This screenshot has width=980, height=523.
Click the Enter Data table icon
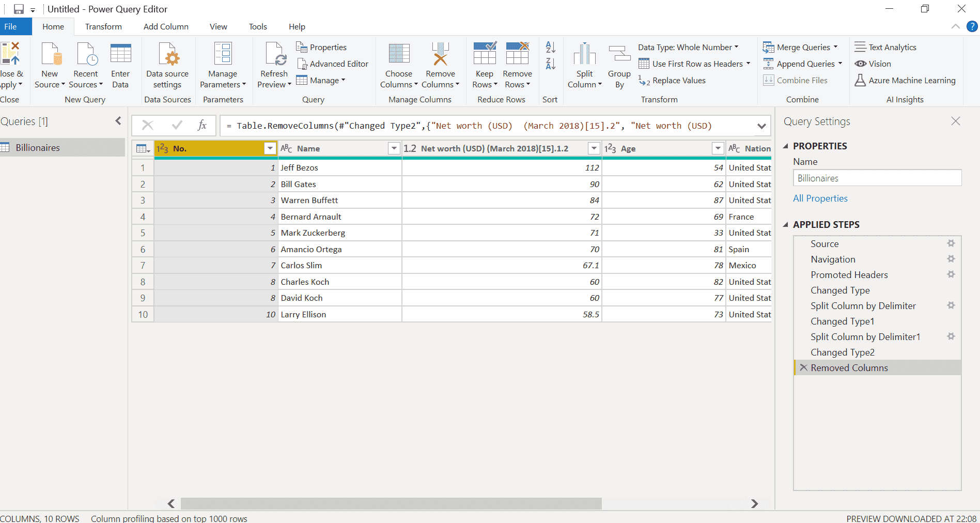click(x=120, y=54)
